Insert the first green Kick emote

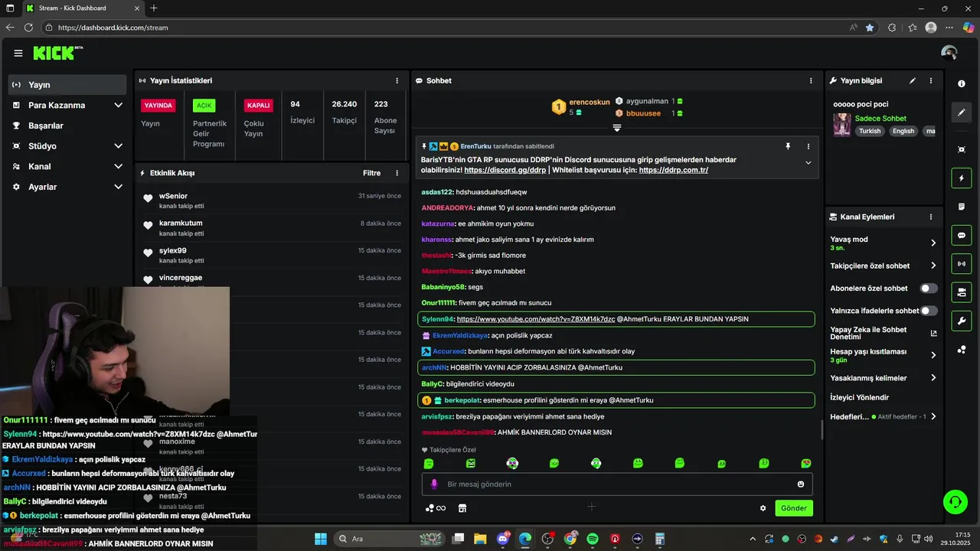point(429,464)
